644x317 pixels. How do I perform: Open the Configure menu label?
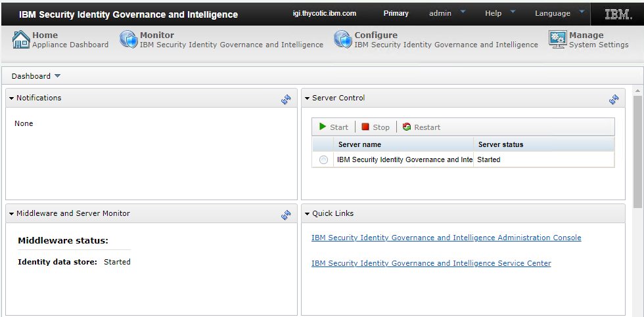[446, 40]
